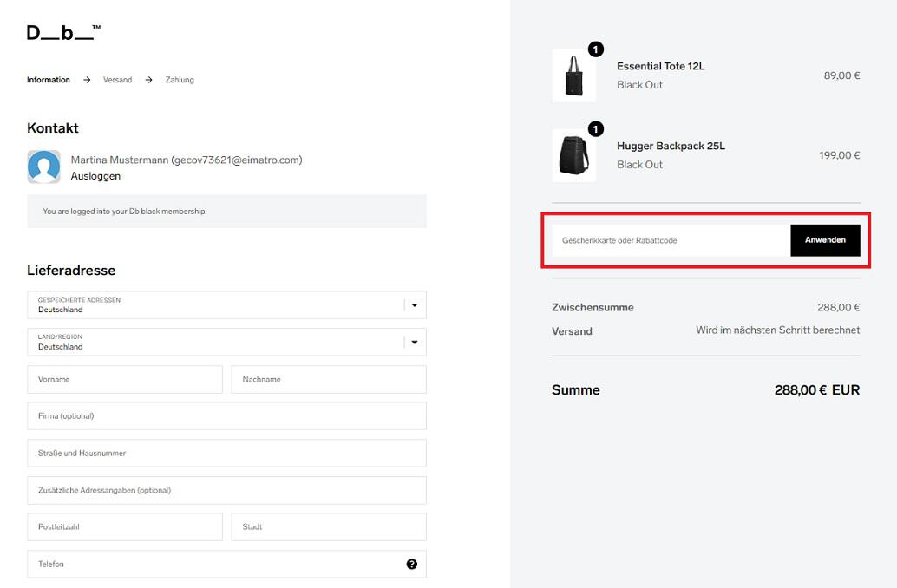Click the quantity badge on Essential Tote

[x=595, y=49]
